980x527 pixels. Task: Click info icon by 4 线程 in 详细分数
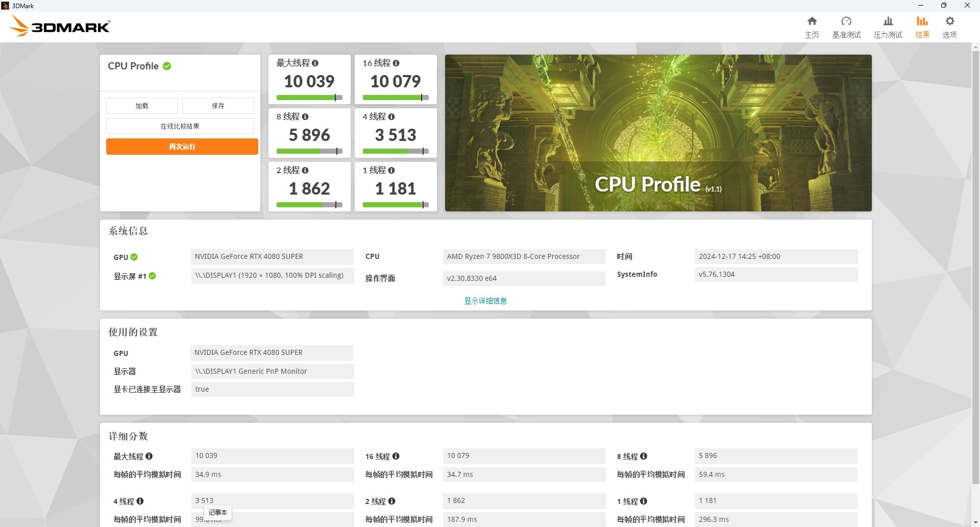(140, 501)
